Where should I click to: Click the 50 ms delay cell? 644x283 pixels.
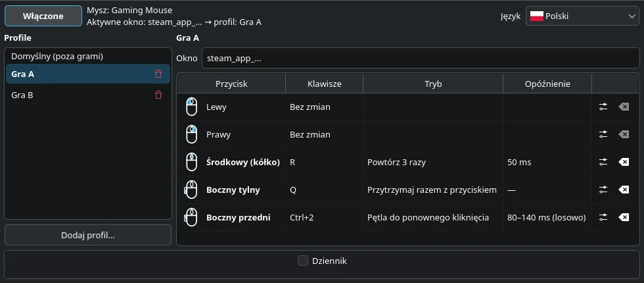[x=547, y=162]
